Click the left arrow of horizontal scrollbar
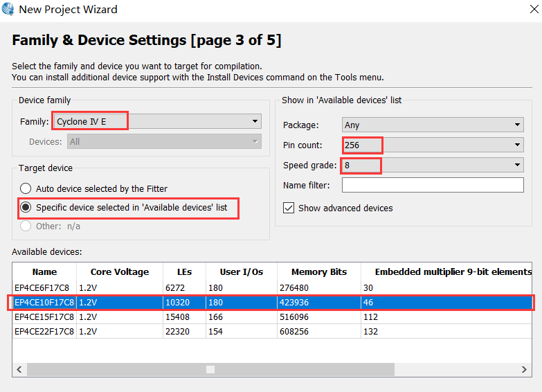Viewport: 542px width, 392px height. pos(19,370)
